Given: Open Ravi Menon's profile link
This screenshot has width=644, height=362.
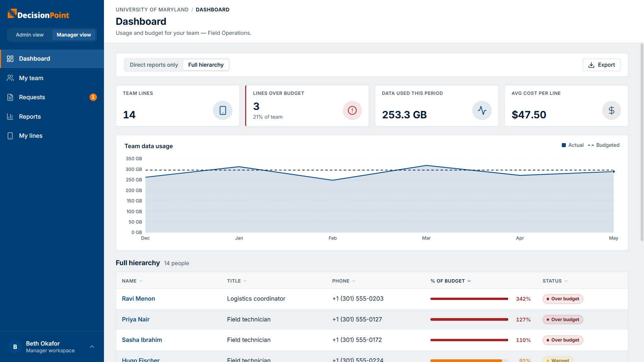Looking at the screenshot, I should 139,299.
